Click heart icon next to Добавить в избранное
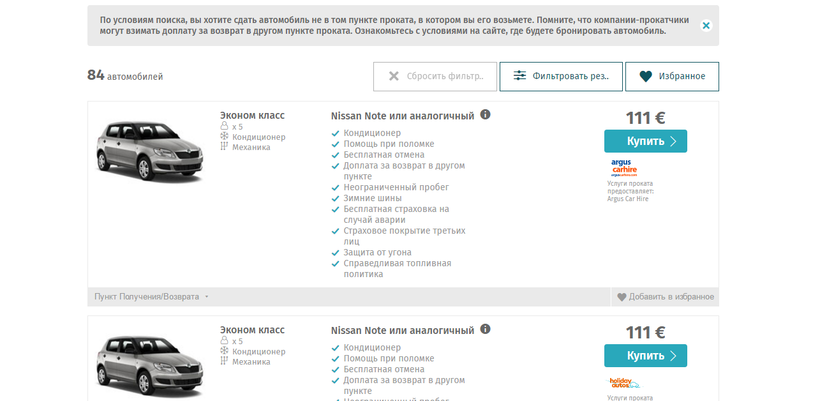Viewport: 820px width, 401px height. pos(621,297)
